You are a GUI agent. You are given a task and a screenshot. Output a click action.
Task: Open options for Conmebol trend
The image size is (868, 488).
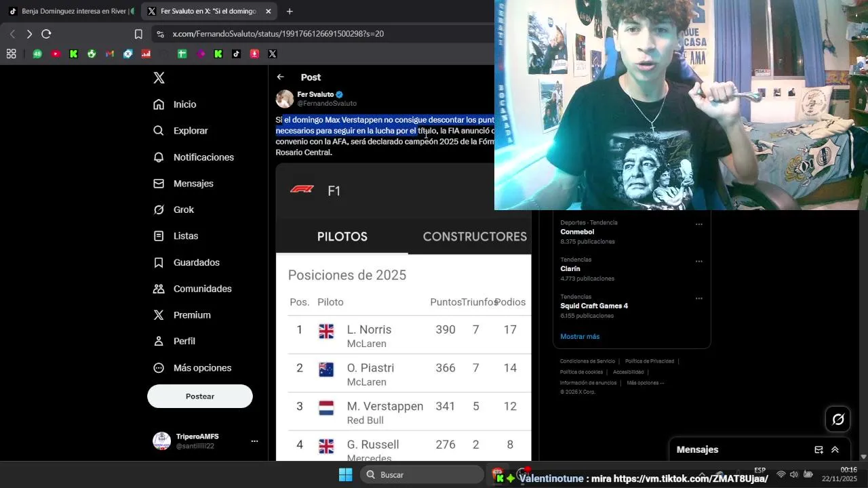click(699, 224)
